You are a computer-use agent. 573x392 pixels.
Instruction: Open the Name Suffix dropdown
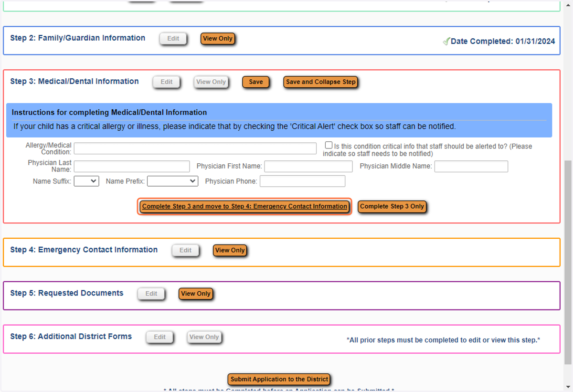[x=86, y=181]
